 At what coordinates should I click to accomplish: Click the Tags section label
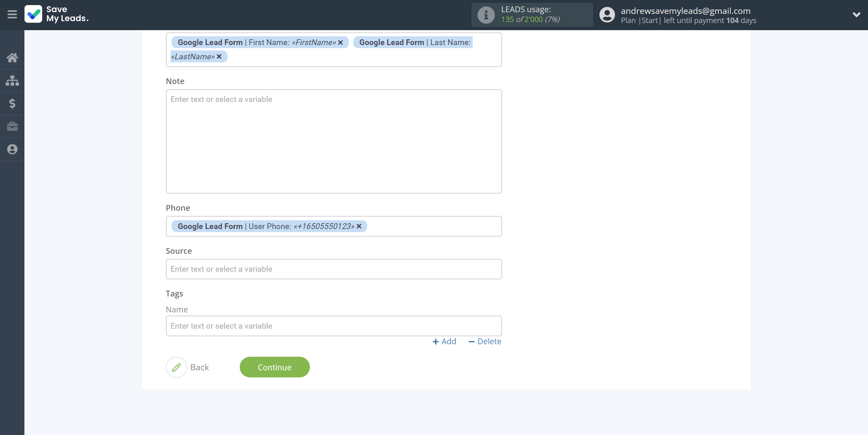click(174, 294)
